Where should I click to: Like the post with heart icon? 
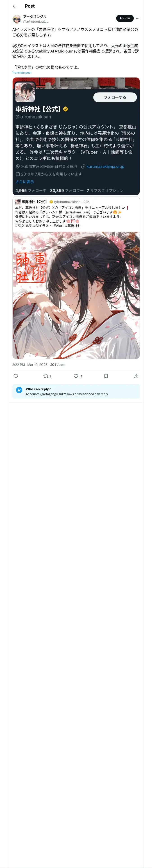point(76,376)
